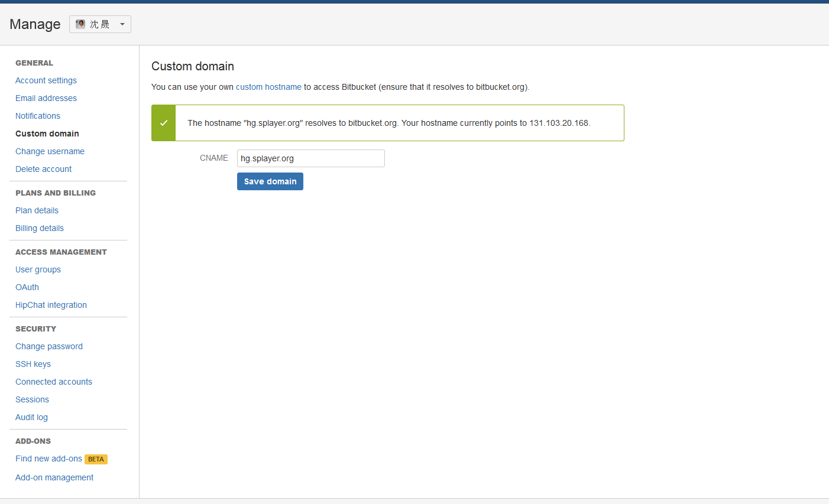Open Billing details
Screen dimensions: 829x504
40,228
